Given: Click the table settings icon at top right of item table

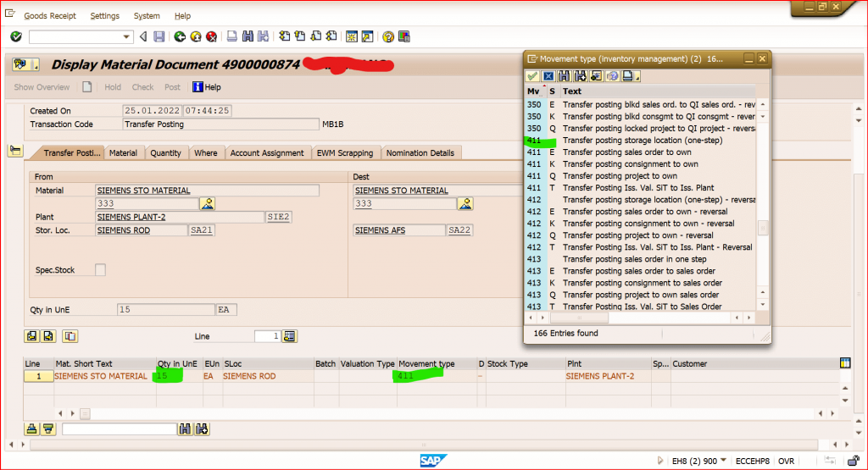Looking at the screenshot, I should point(845,362).
